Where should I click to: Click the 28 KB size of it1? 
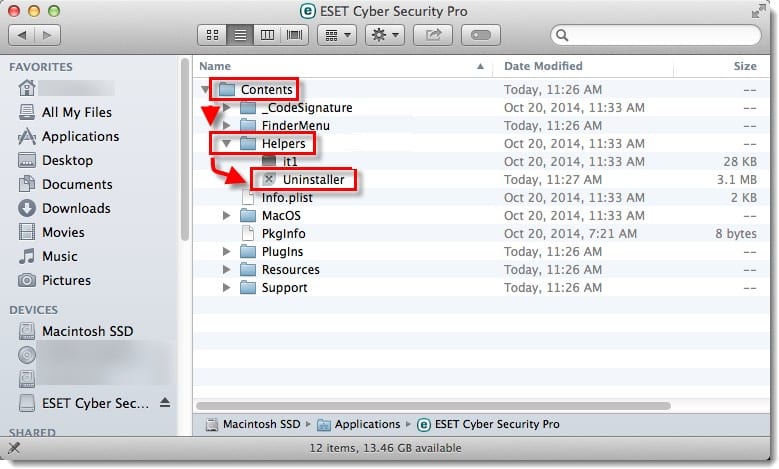[x=740, y=161]
